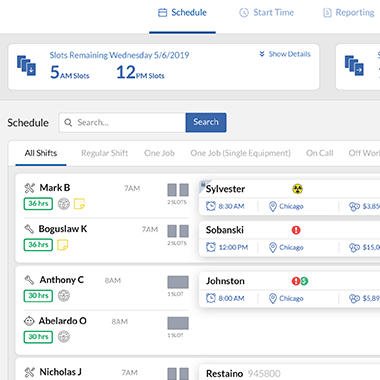The image size is (380, 380).
Task: Select the One Job tab
Action: [x=159, y=153]
